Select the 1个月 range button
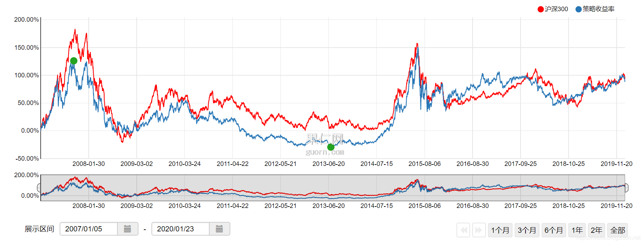Image resolution: width=644 pixels, height=244 pixels. point(500,230)
